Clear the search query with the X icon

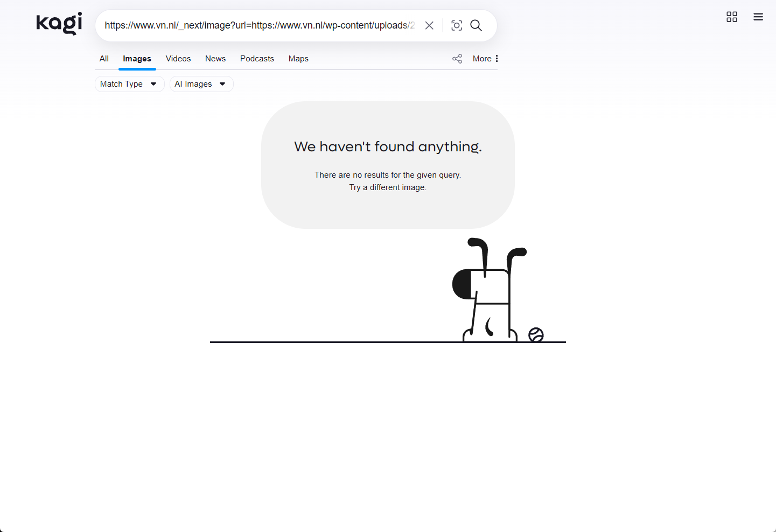click(x=429, y=25)
